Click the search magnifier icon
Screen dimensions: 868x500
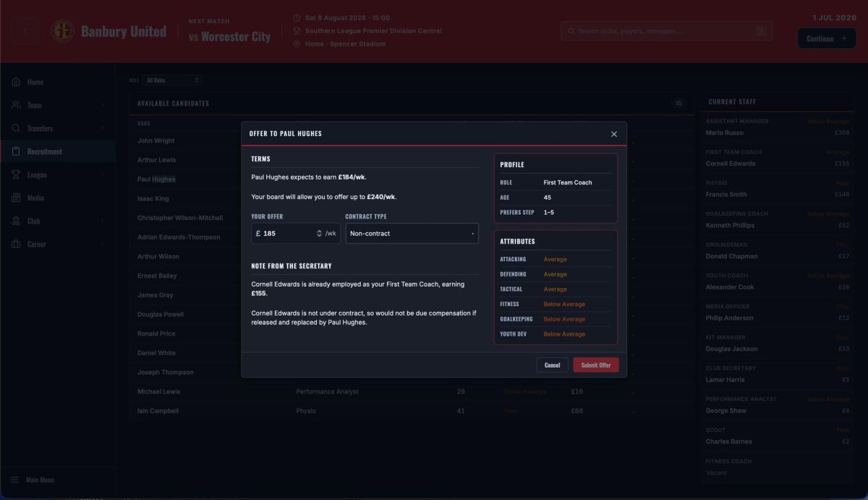pos(571,31)
